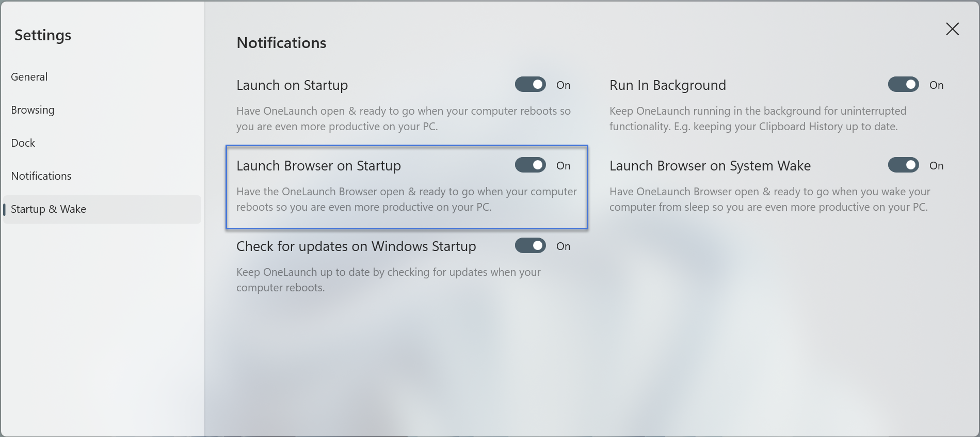Open the General settings section
This screenshot has width=980, height=437.
[102, 77]
